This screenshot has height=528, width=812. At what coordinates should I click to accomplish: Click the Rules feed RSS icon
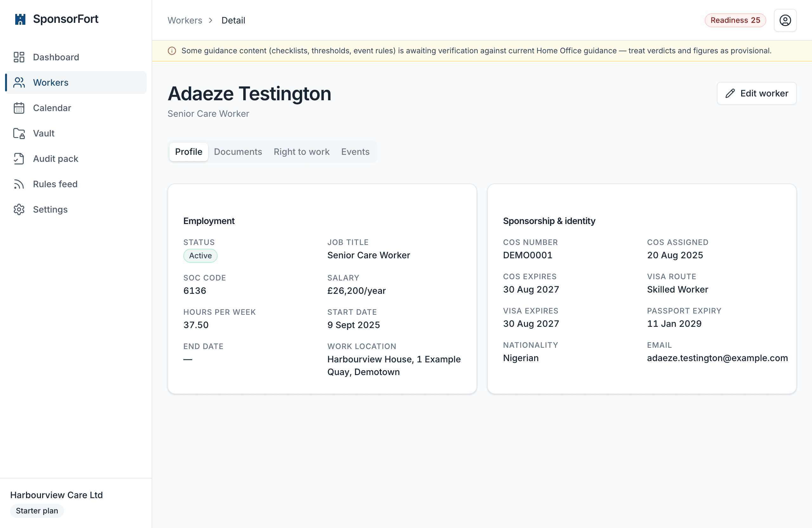pos(19,184)
